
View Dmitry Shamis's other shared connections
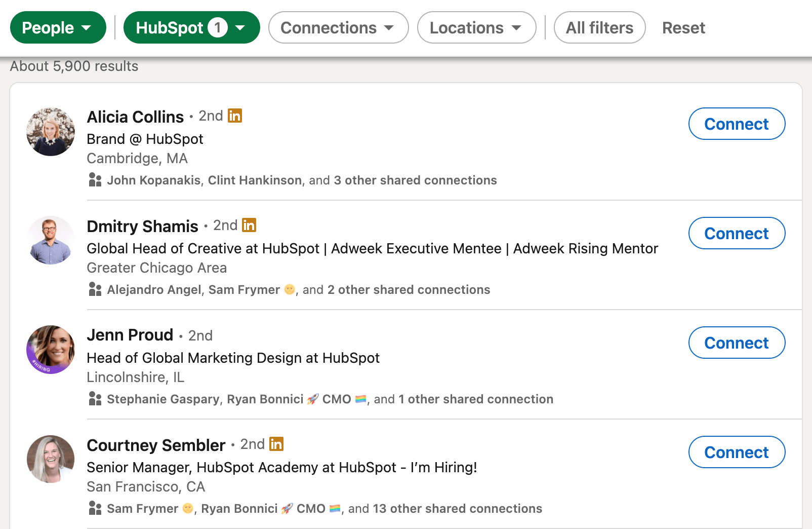point(409,290)
